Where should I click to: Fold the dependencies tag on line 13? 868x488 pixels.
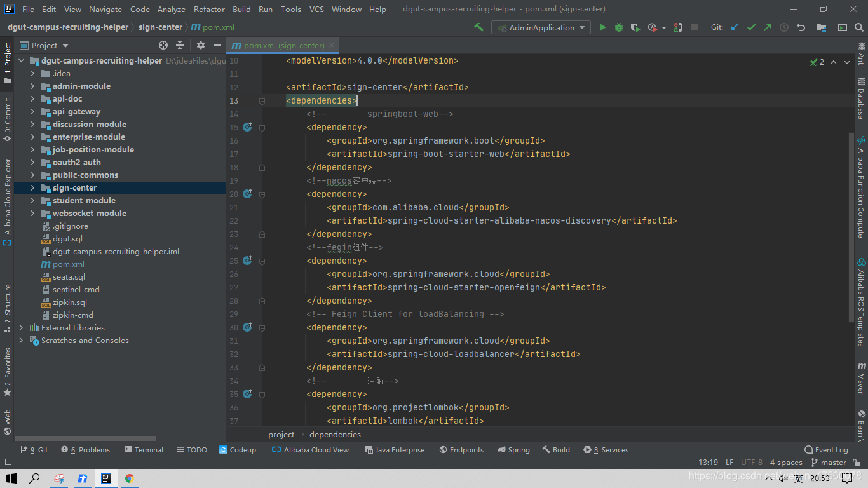pos(262,101)
